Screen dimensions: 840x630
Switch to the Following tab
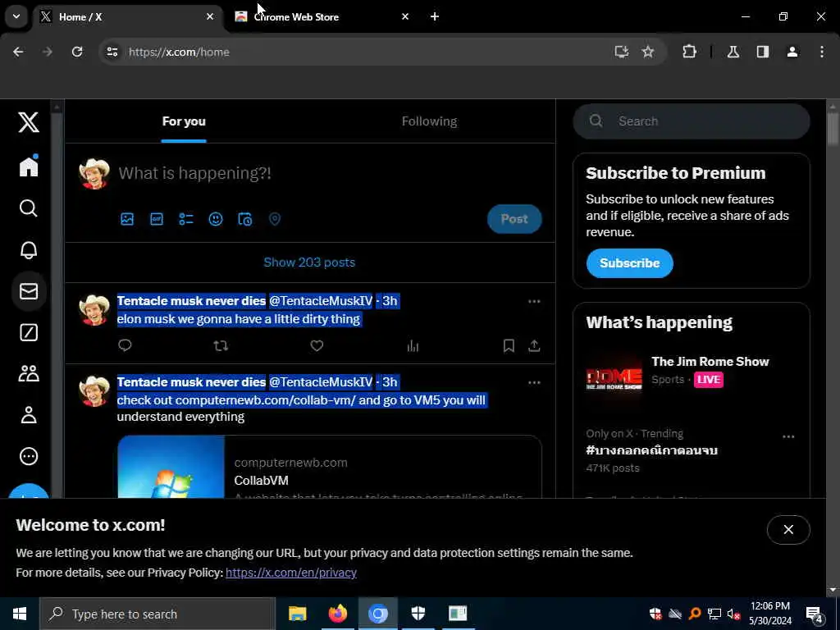coord(429,121)
